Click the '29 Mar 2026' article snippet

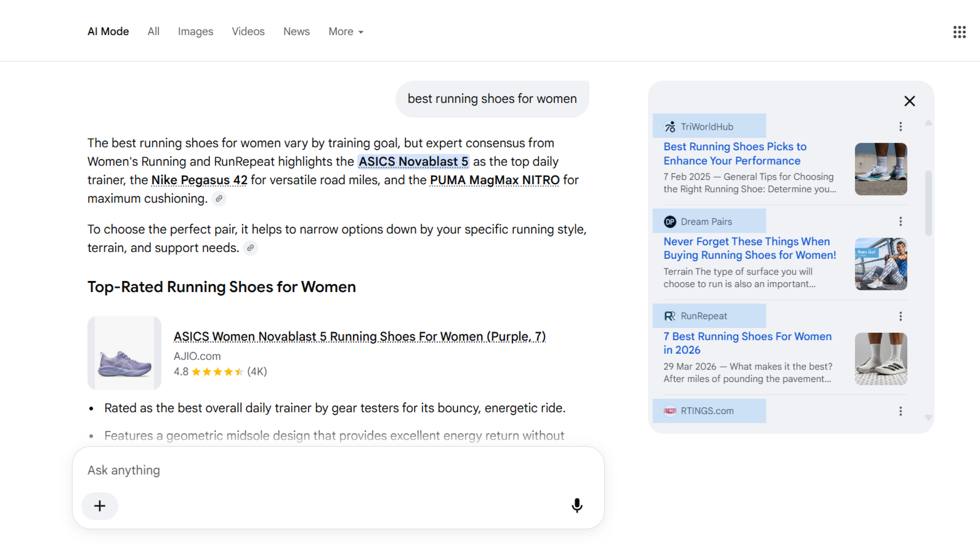748,373
